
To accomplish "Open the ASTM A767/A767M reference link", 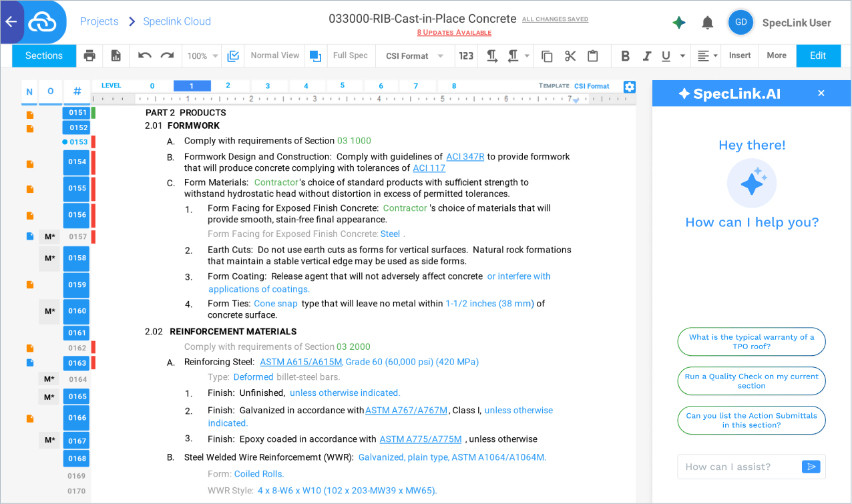I will [407, 411].
